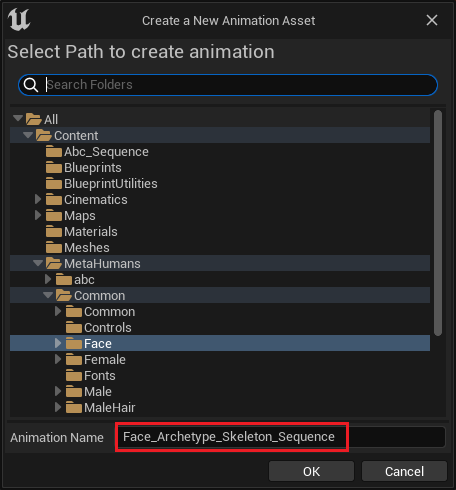The image size is (456, 490).
Task: Click OK to confirm animation path
Action: pyautogui.click(x=311, y=471)
